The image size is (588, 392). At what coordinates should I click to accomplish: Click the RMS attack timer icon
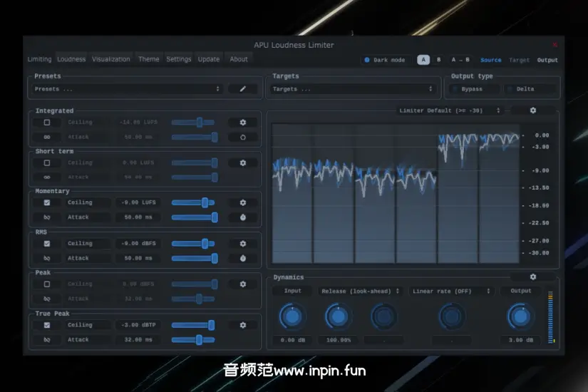(243, 258)
